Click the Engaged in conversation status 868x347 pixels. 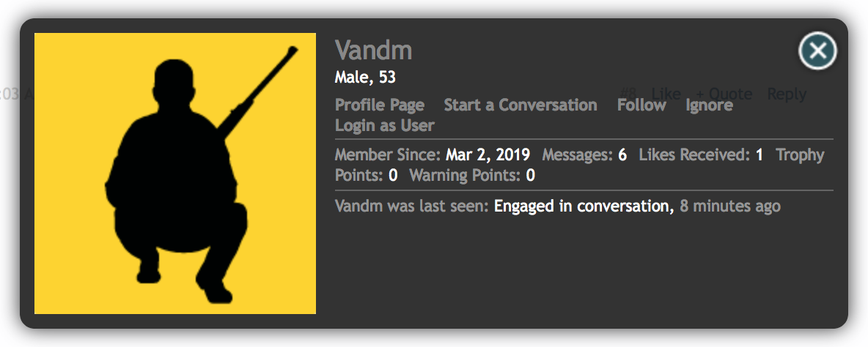582,206
